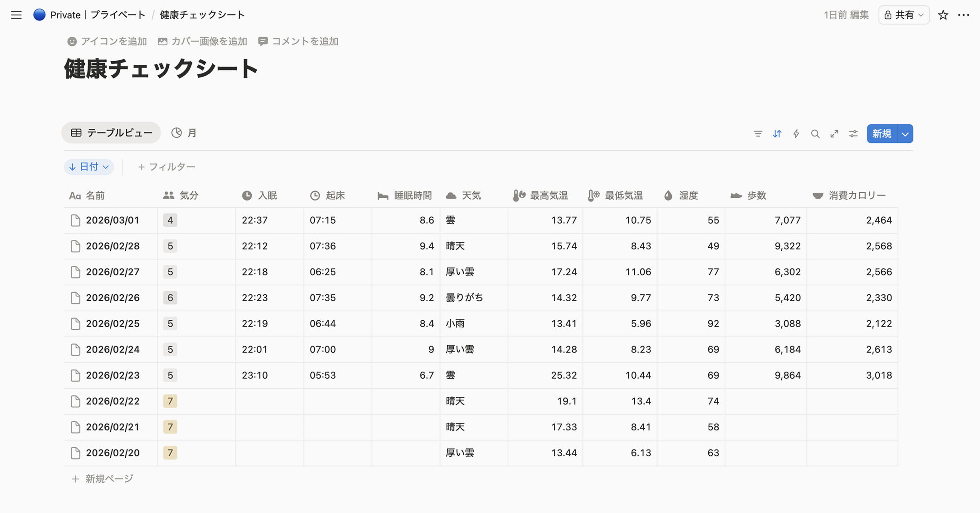
Task: Open the 2026/03/01 record page
Action: pos(113,220)
